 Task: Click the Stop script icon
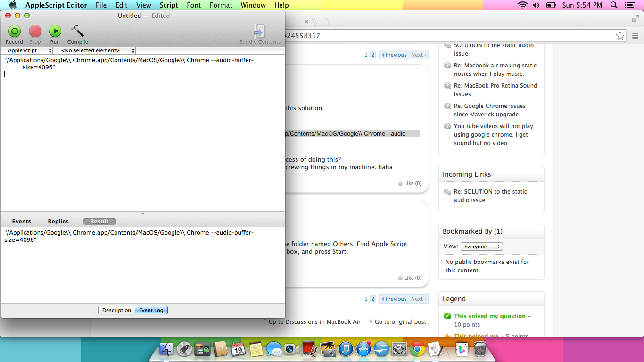pos(35,32)
